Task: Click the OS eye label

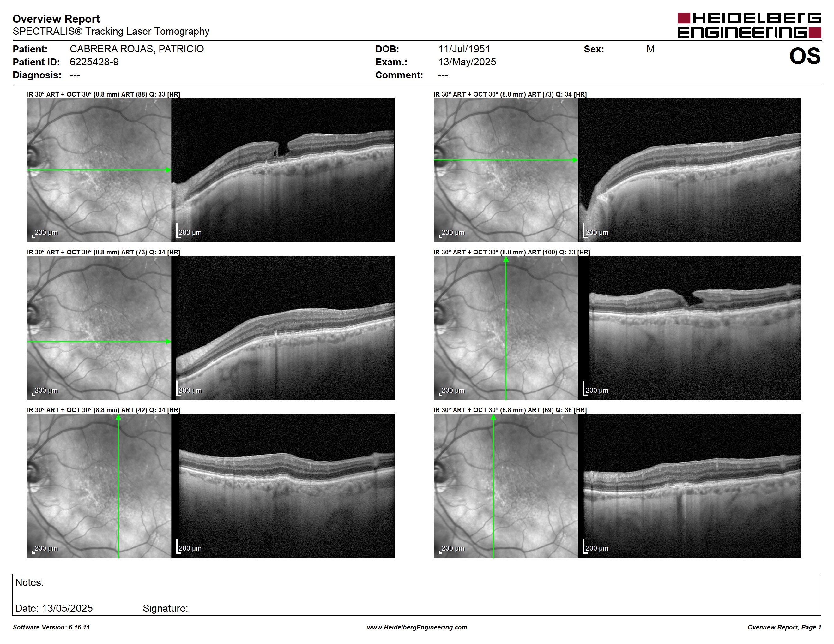Action: pyautogui.click(x=805, y=56)
